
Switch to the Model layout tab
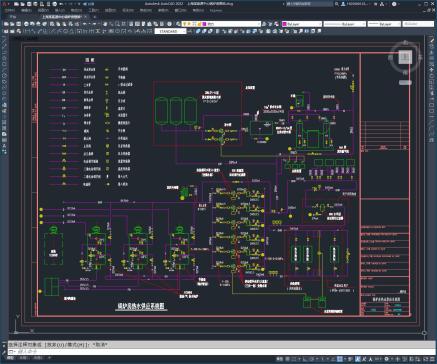click(x=9, y=358)
